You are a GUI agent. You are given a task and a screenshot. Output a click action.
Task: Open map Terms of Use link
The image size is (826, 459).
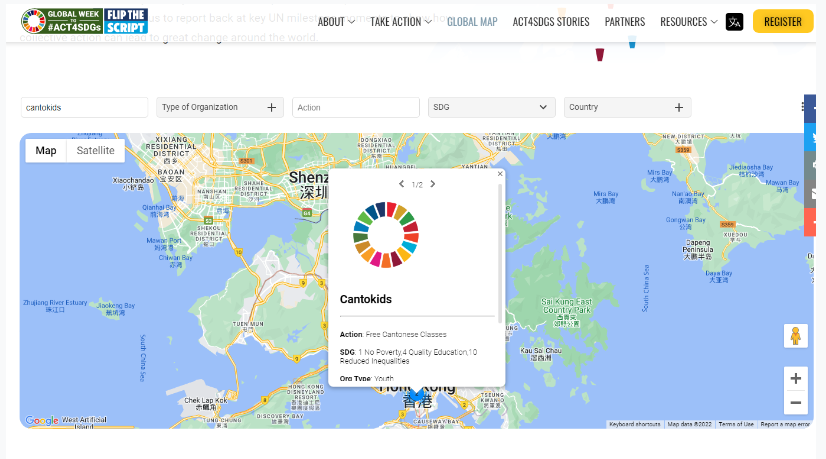coord(736,424)
